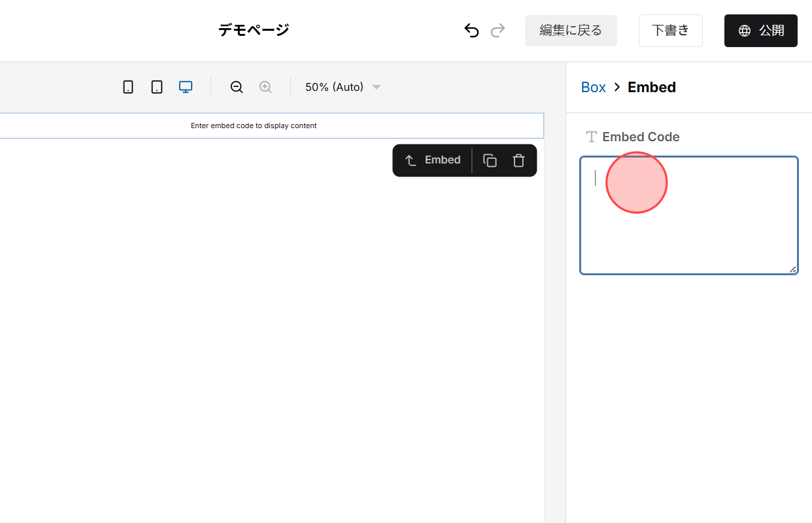
Task: Click the select-parent arrow on Embed toolbar
Action: pyautogui.click(x=411, y=160)
